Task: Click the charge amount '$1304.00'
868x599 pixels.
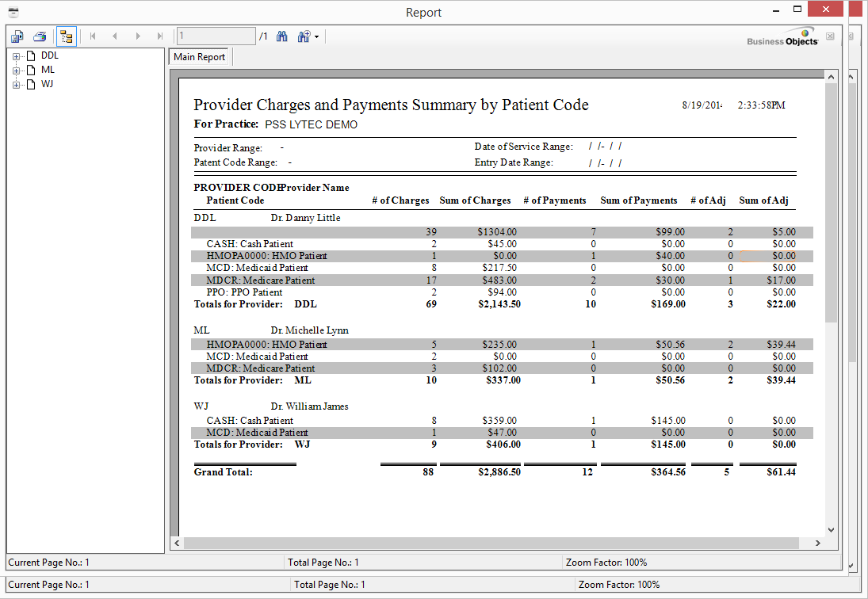Action: [497, 232]
